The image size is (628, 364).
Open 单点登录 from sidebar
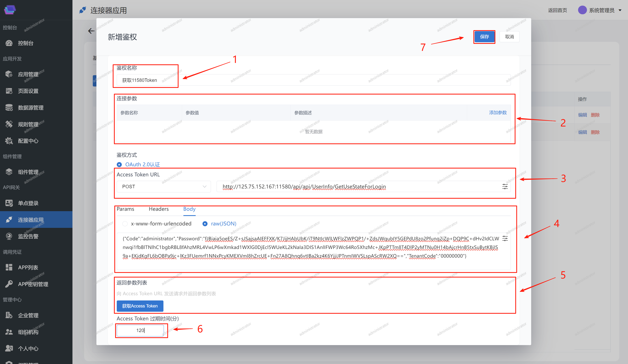[x=28, y=203]
